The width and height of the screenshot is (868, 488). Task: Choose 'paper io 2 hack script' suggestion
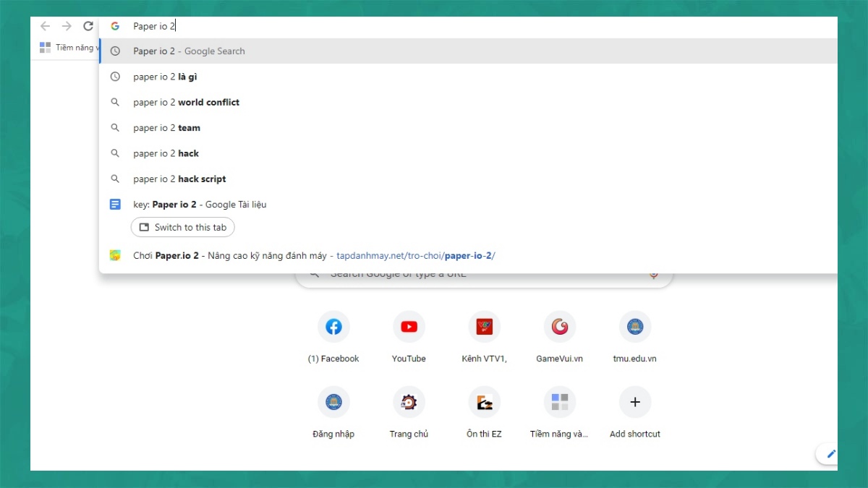(179, 179)
